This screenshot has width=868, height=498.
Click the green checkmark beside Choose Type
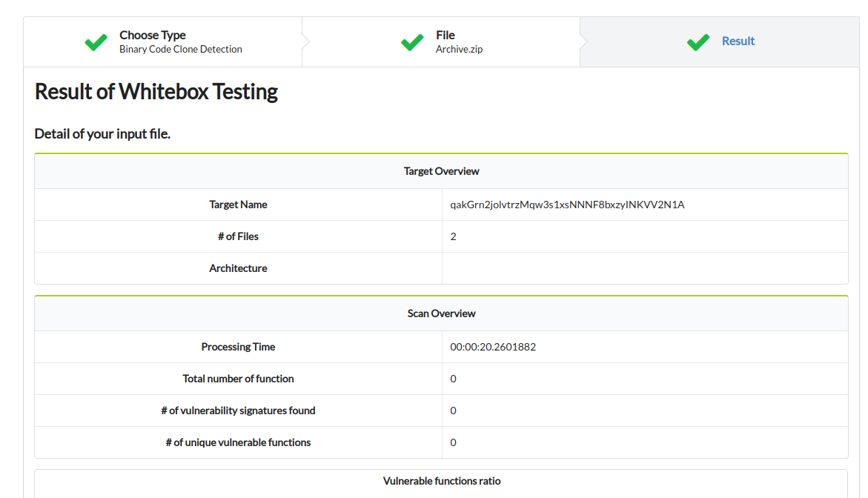[96, 42]
